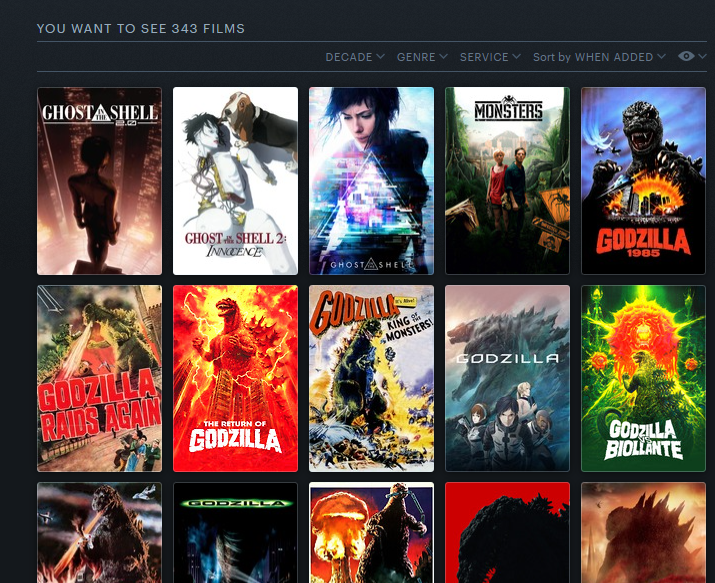Viewport: 715px width, 583px height.
Task: Expand the chevron next to eye icon
Action: [x=702, y=56]
